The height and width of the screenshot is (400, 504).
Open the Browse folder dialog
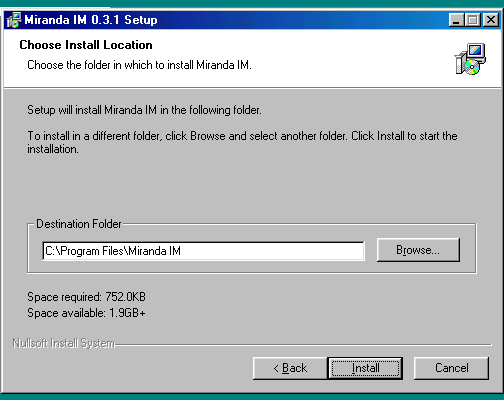pos(418,250)
